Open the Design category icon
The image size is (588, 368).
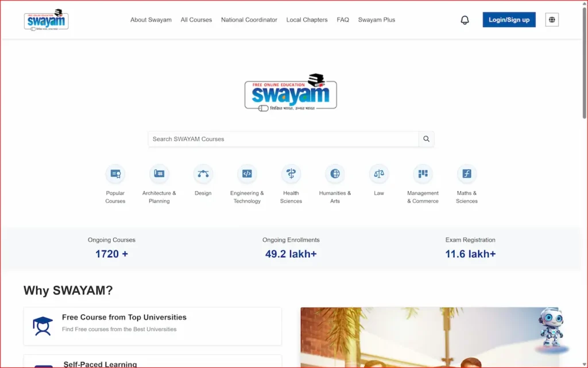(203, 174)
